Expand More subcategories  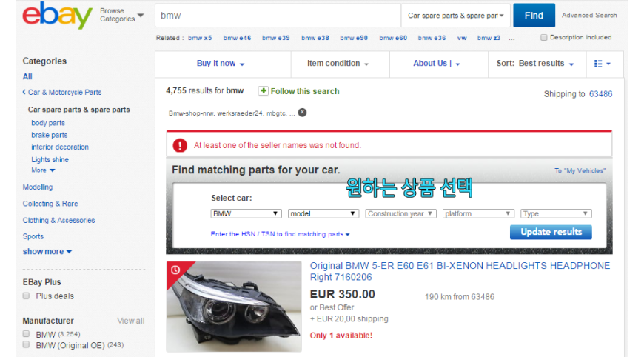pos(43,170)
